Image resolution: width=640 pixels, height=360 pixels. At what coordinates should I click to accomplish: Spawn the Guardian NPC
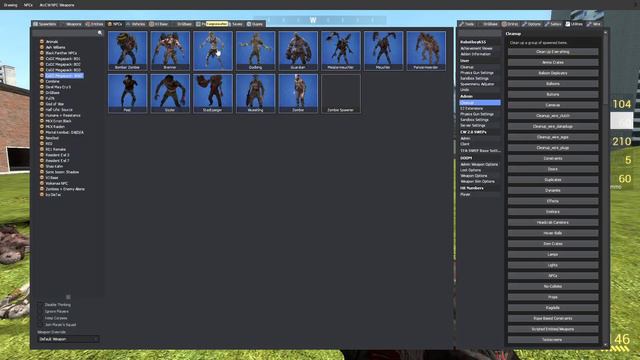tap(298, 51)
